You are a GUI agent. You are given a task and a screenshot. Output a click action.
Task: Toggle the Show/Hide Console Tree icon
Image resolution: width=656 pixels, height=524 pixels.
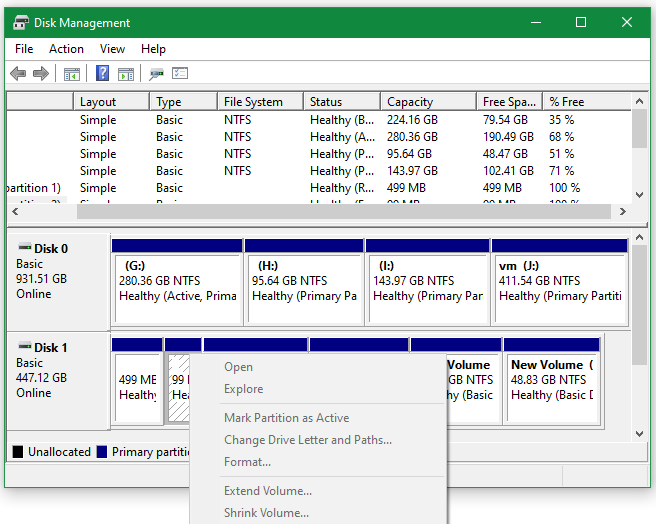pyautogui.click(x=72, y=74)
